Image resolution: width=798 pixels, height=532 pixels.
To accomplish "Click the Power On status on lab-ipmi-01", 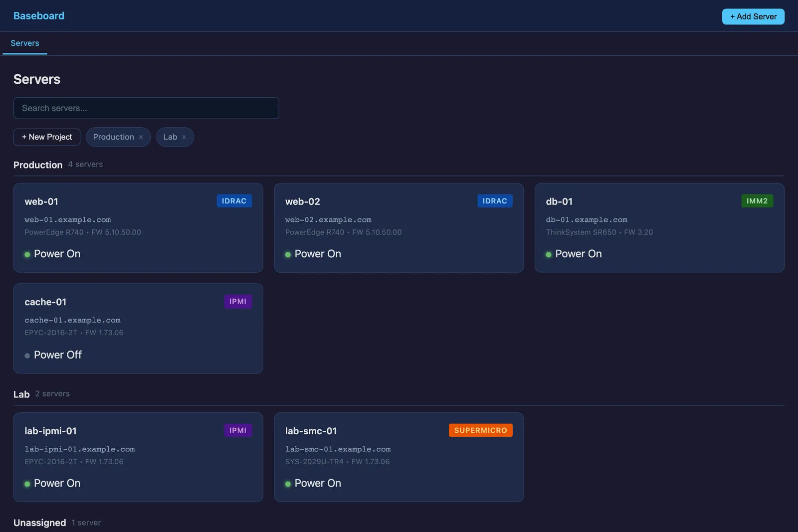I will pos(52,483).
